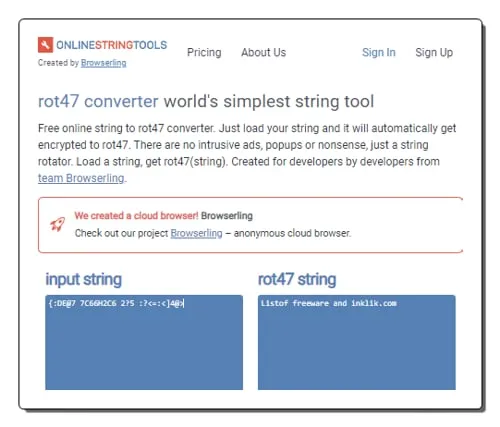The height and width of the screenshot is (427, 500).
Task: Click the "anonymous cloud browser" banner text
Action: tap(292, 233)
